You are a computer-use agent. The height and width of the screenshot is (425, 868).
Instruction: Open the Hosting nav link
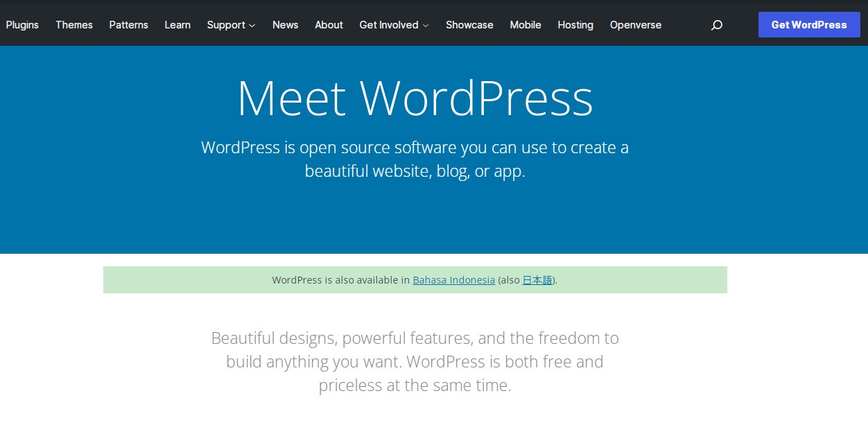575,25
